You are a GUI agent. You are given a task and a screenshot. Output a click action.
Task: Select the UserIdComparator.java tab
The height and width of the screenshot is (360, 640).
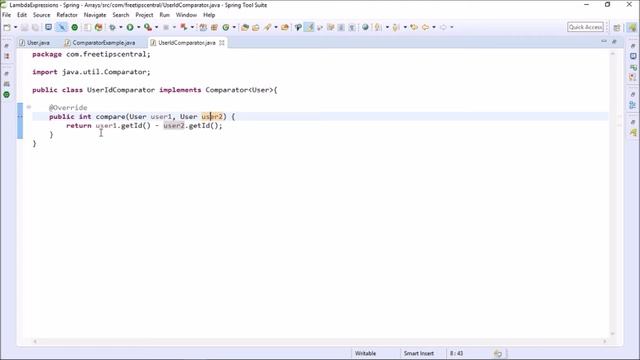[187, 42]
